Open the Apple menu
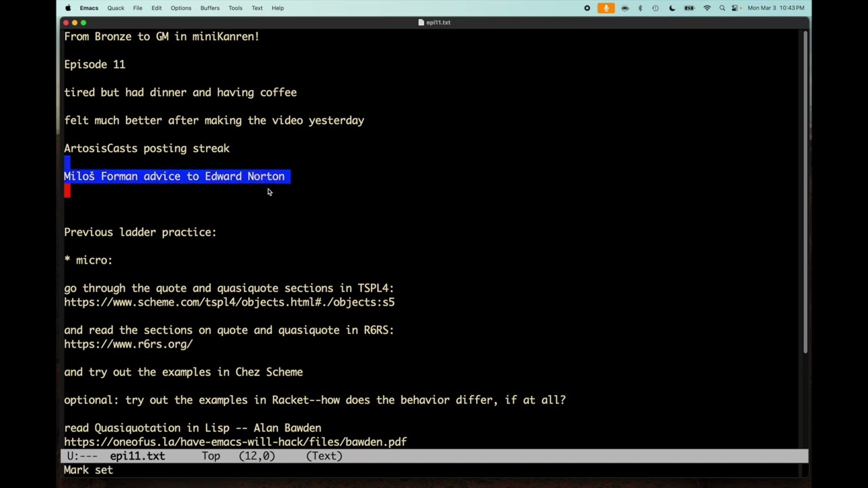This screenshot has width=868, height=488. [68, 8]
